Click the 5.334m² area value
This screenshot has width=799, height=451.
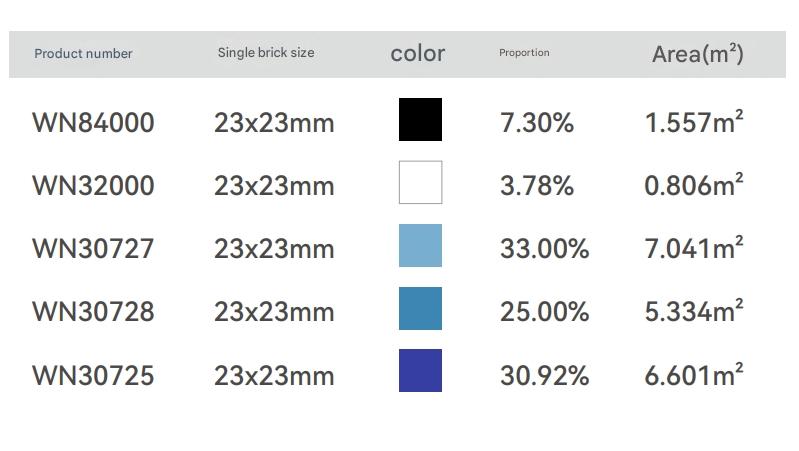pos(693,311)
